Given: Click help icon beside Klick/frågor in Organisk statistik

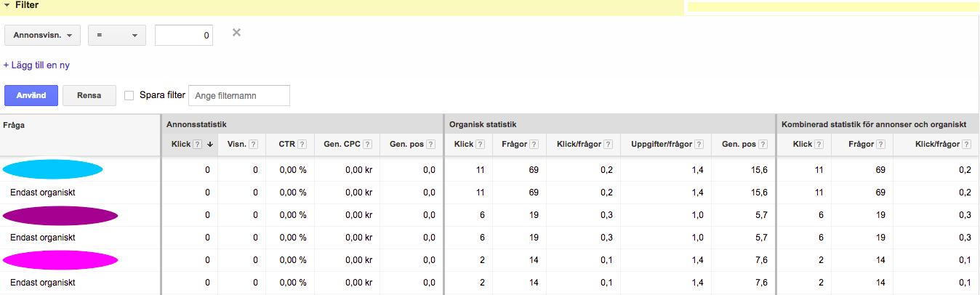Looking at the screenshot, I should 608,145.
